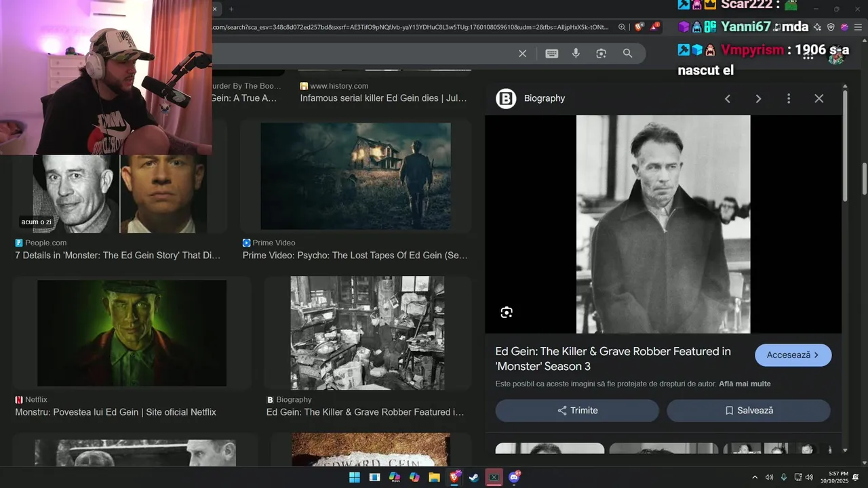Open the 'Ed Gein: The Killer & Grave Robber' preview title
Screen dimensions: 868x488
[x=613, y=359]
